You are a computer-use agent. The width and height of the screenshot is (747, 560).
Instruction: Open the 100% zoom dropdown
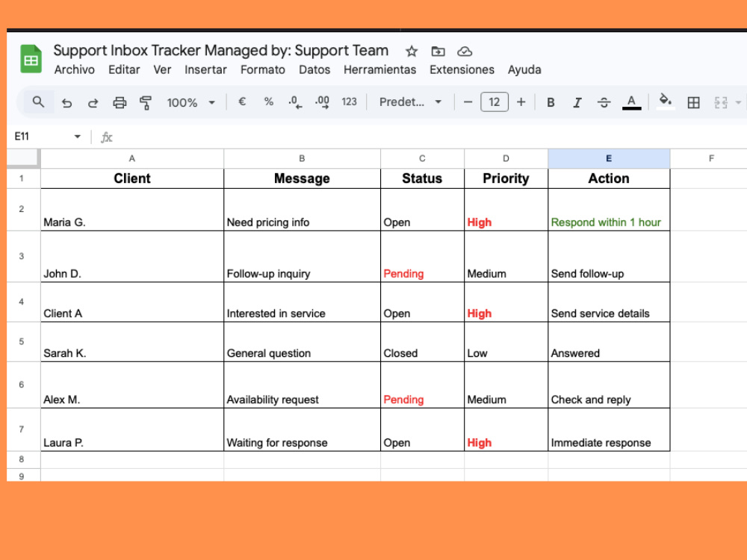[x=191, y=102]
